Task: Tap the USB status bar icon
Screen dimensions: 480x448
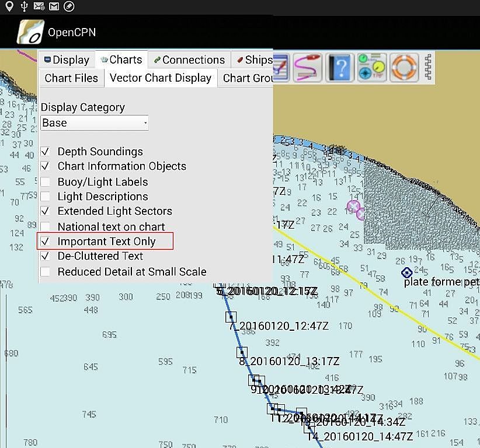Action: point(24,6)
